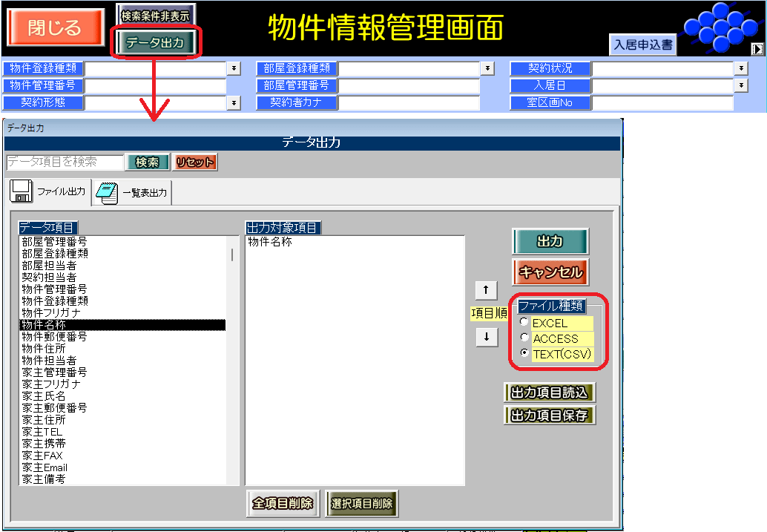Choose the ACCESS file type radio button
Image resolution: width=767 pixels, height=532 pixels.
525,338
